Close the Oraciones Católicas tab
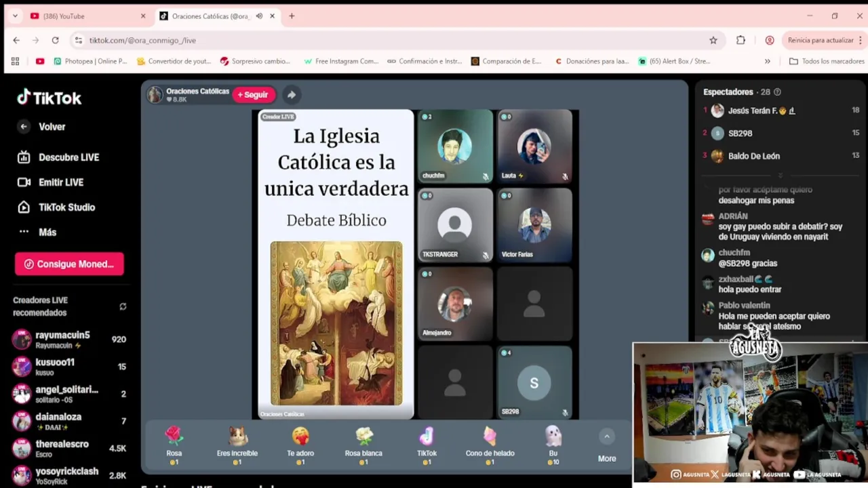 [272, 16]
